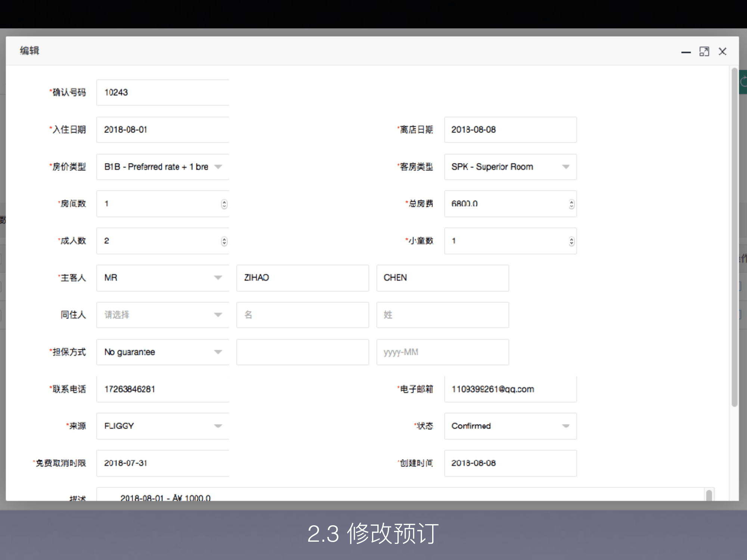The height and width of the screenshot is (560, 747).
Task: Close the 编辑 dialog with X icon
Action: (722, 52)
